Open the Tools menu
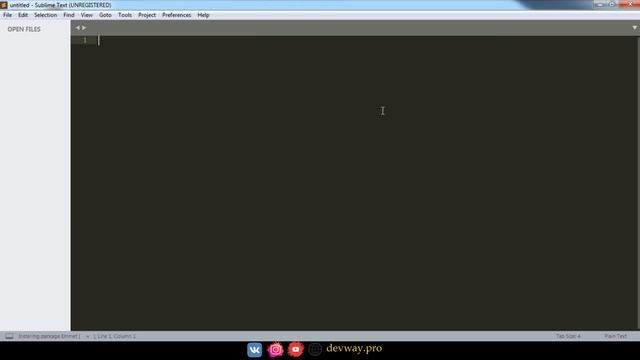Viewport: 640px width, 360px height. (x=125, y=15)
